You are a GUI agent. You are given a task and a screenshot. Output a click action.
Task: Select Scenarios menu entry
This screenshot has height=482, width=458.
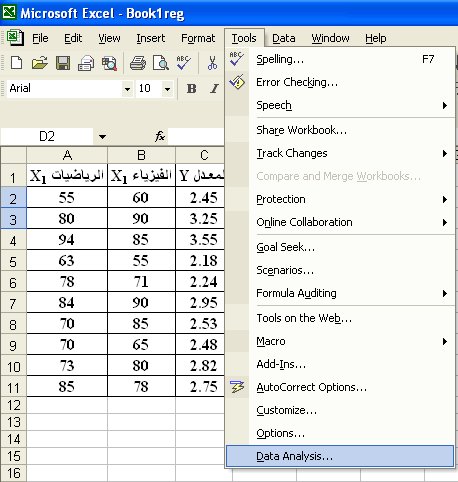tap(340, 270)
